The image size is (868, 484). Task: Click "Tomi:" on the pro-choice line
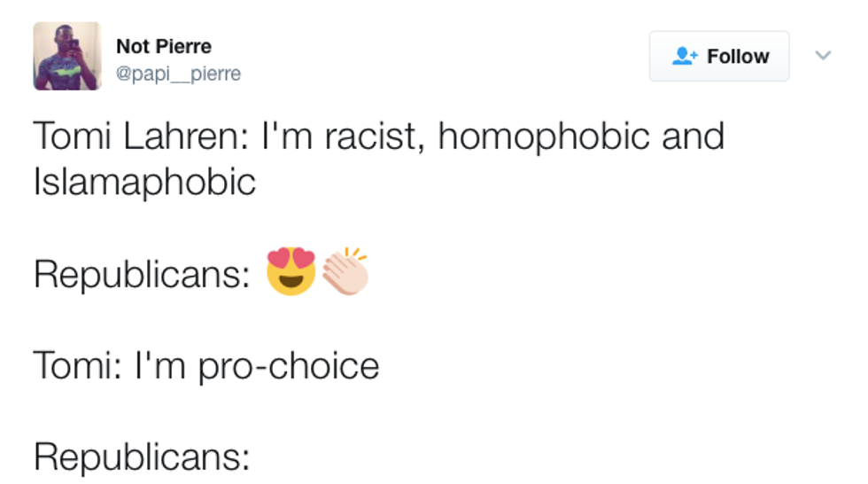[x=76, y=365]
